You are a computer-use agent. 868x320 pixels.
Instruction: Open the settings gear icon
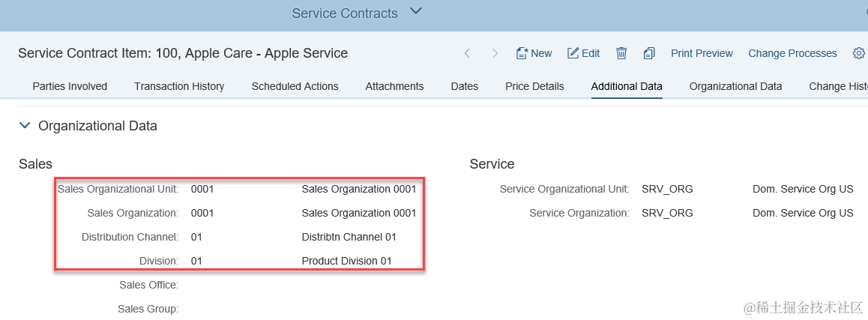coord(858,54)
